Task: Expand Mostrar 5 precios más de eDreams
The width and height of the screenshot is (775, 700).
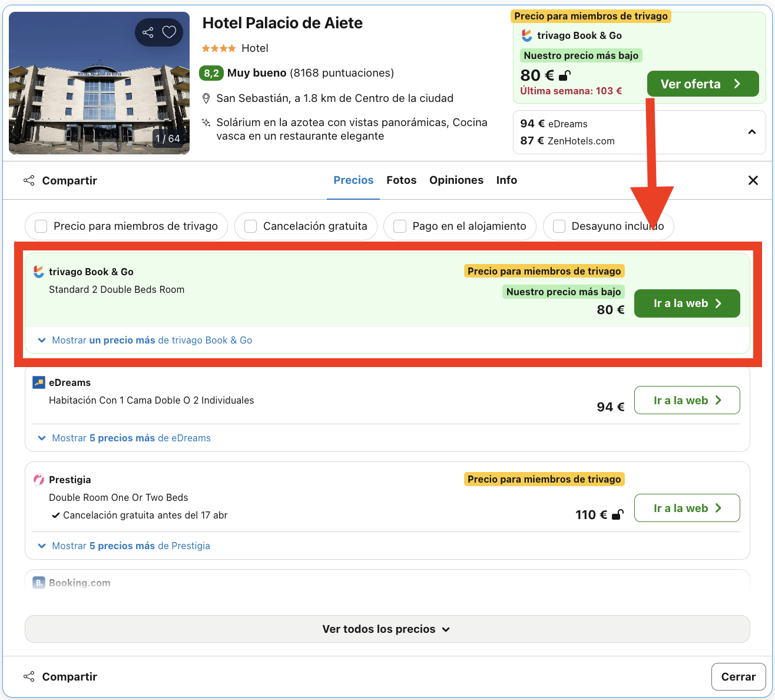Action: pos(124,438)
